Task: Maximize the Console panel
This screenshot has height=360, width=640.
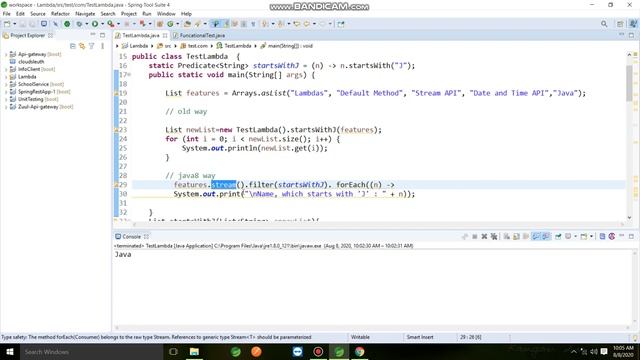Action: pyautogui.click(x=631, y=236)
